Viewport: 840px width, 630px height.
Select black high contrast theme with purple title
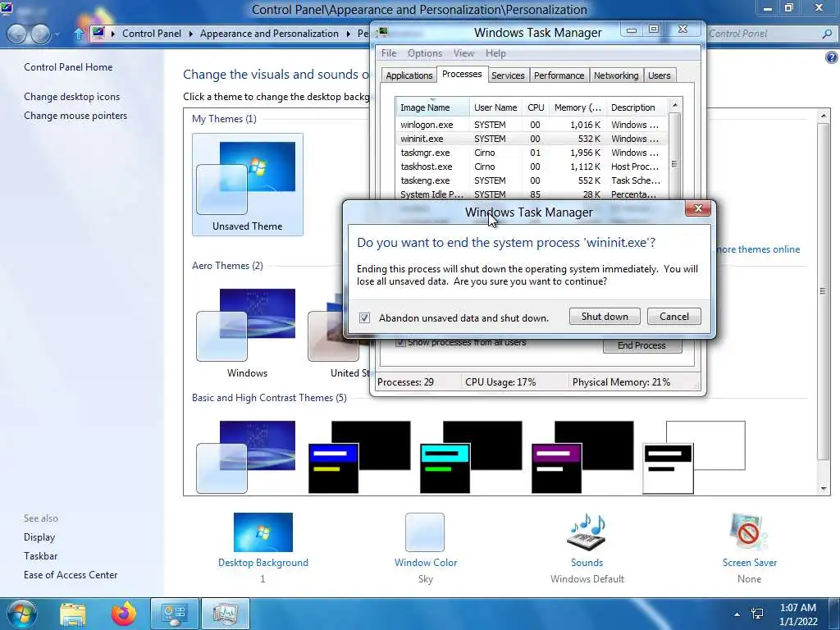pos(582,456)
